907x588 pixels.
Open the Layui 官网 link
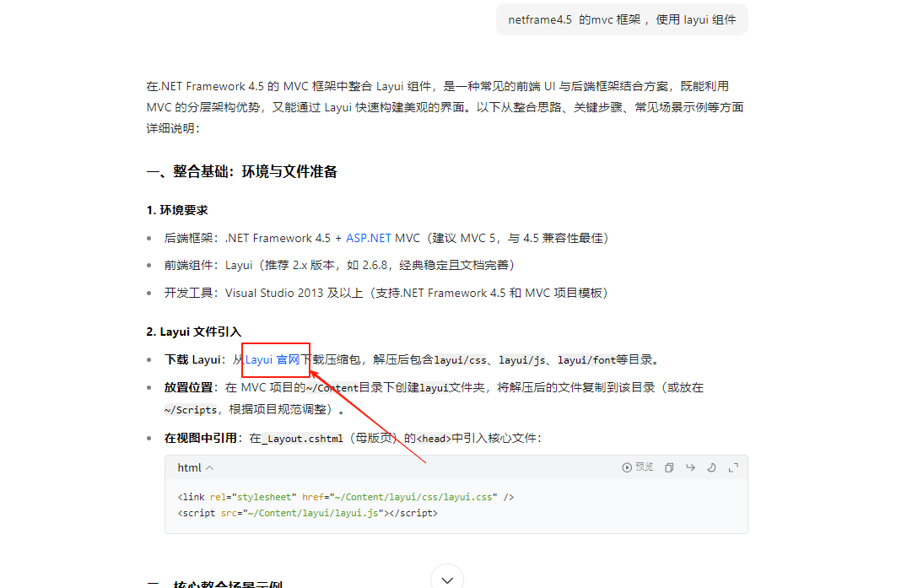point(273,359)
